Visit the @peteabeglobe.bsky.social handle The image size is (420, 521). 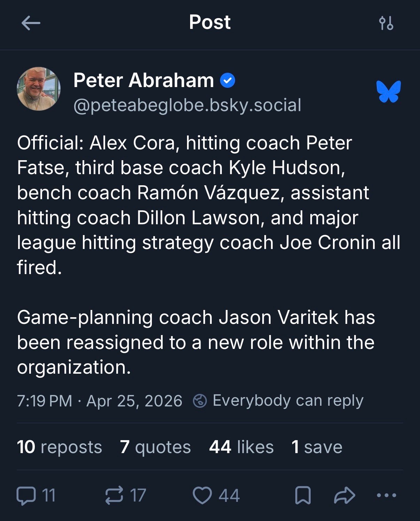pos(187,105)
